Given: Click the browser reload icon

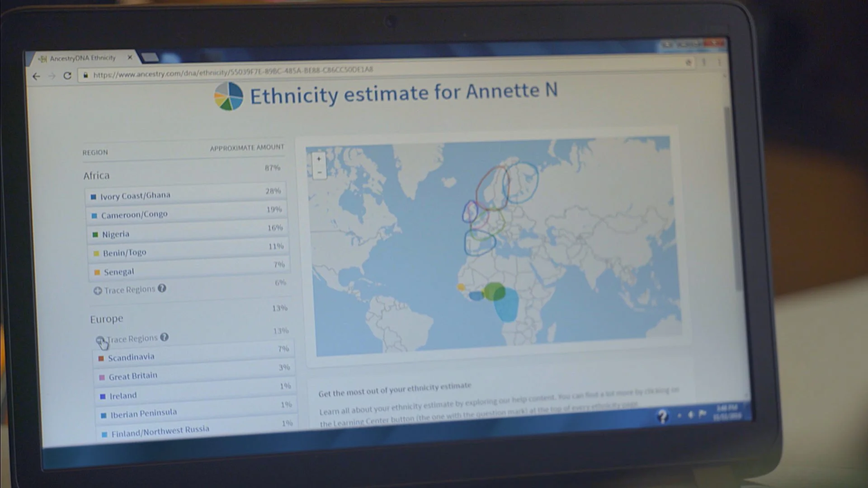Looking at the screenshot, I should 67,75.
